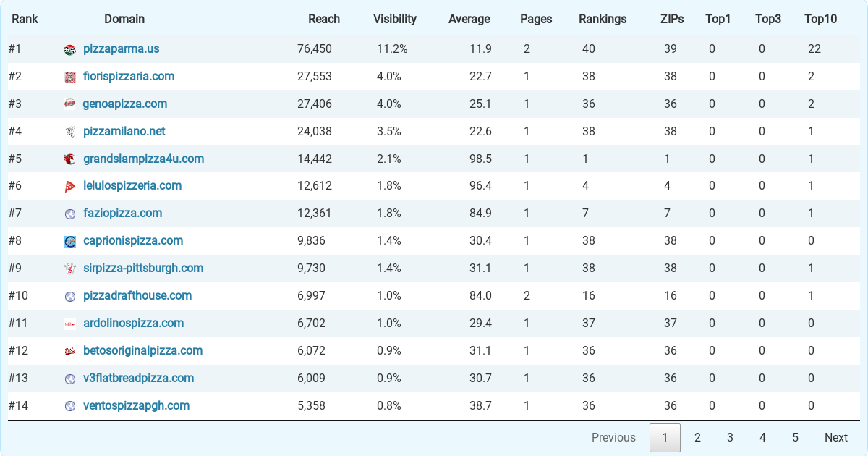Screen dimensions: 868x456
Task: Sort table by Top10 column header
Action: coord(821,19)
